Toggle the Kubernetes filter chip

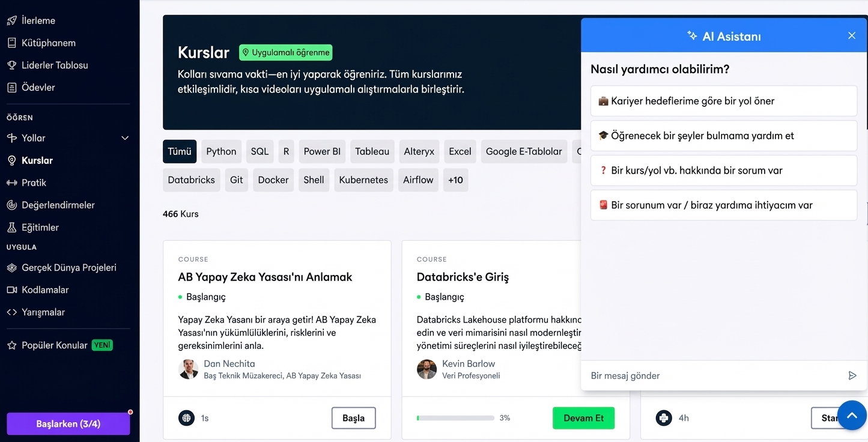coord(363,180)
